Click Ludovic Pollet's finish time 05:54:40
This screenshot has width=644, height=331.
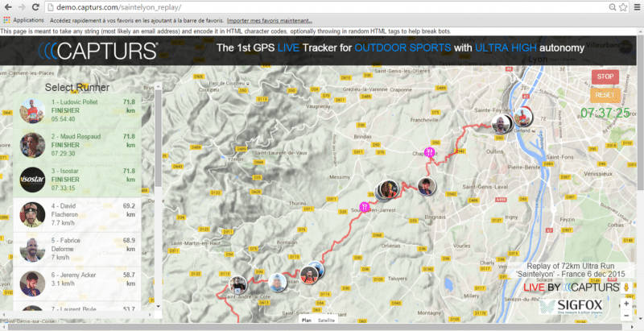[x=64, y=119]
